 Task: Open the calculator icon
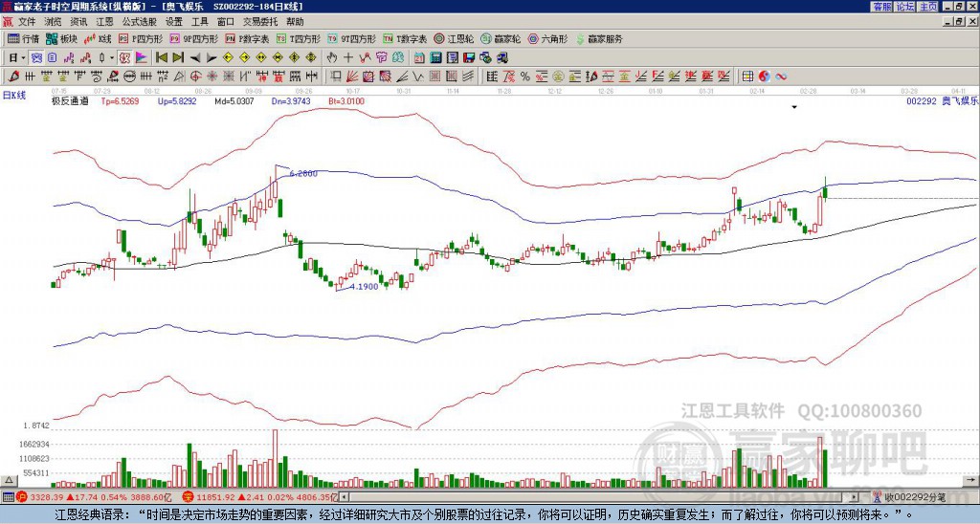tap(435, 57)
